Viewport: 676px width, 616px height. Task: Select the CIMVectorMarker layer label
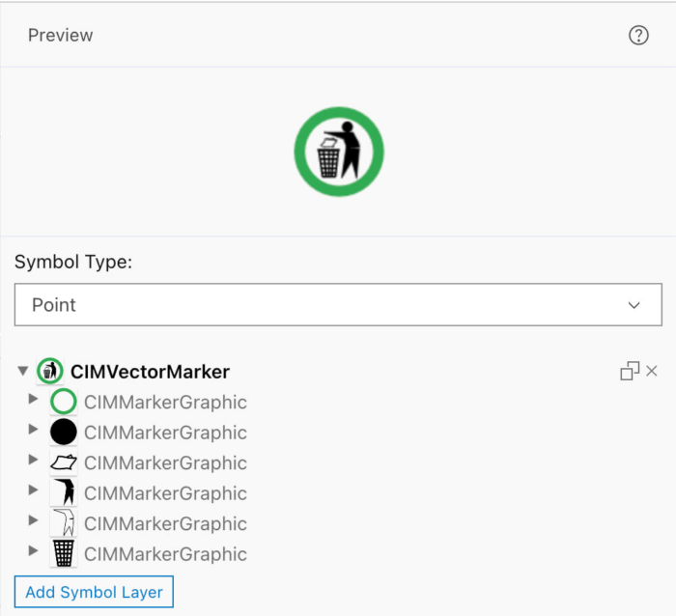click(x=150, y=372)
